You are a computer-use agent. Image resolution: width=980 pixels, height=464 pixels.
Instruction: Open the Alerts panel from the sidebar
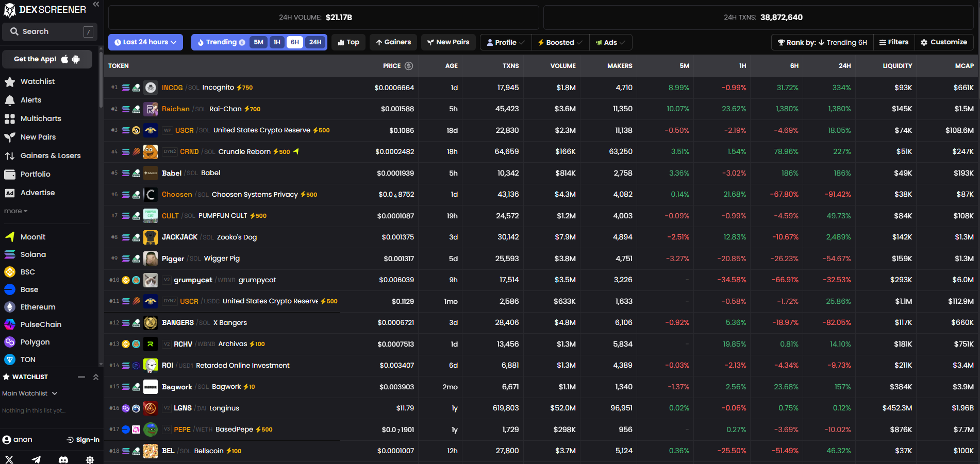click(x=31, y=99)
